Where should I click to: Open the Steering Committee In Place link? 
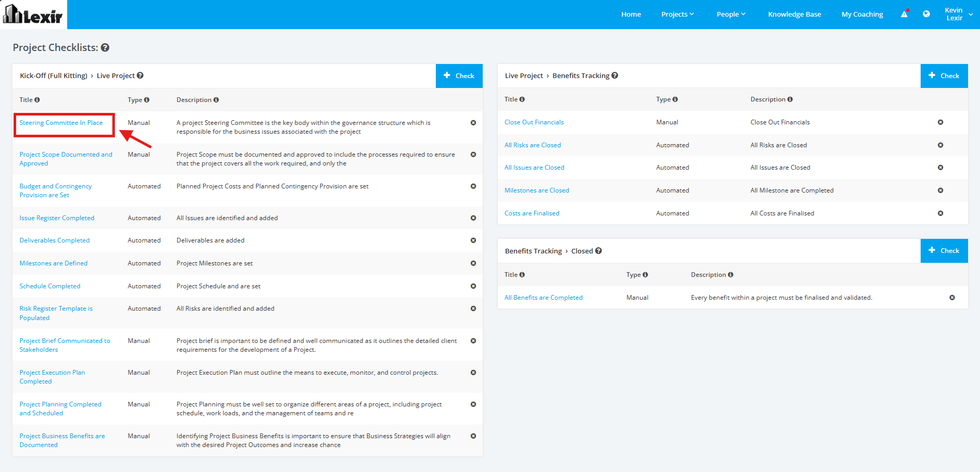61,123
